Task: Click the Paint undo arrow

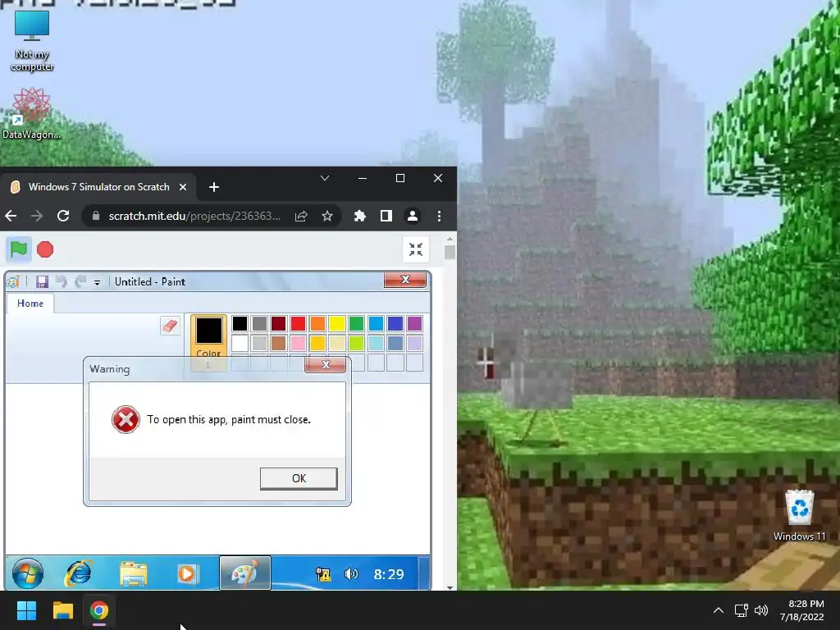Action: coord(62,281)
